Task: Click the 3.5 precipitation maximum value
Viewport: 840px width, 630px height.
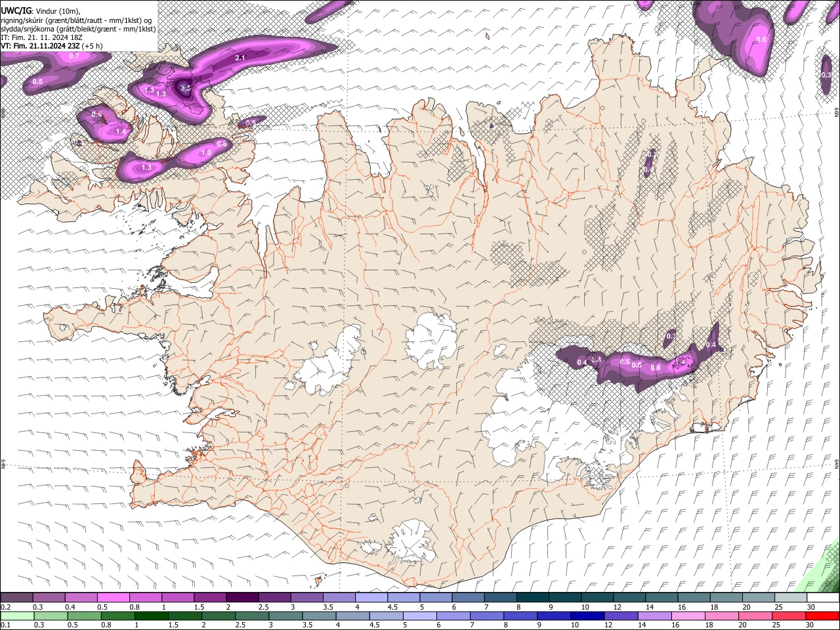Action: coord(186,87)
